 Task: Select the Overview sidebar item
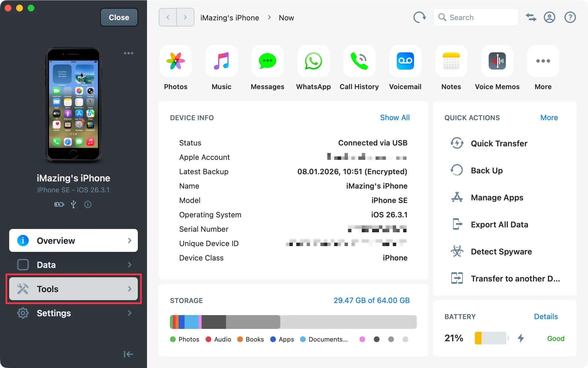[73, 240]
